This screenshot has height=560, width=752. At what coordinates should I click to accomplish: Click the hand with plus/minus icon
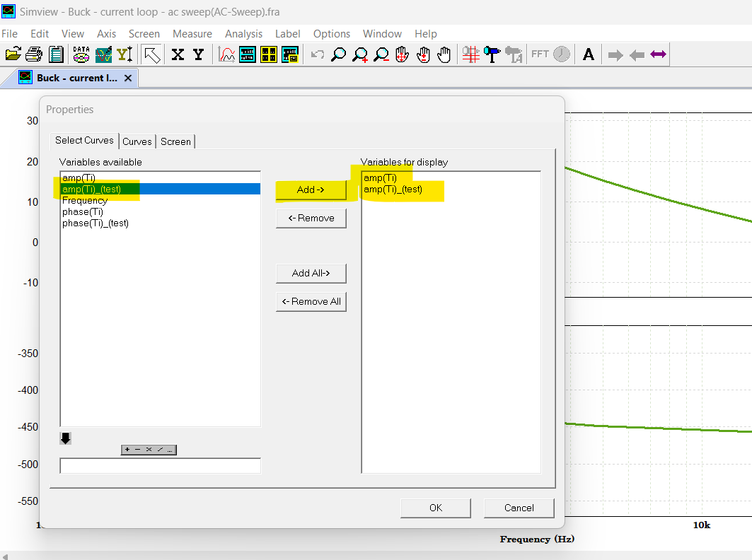[x=424, y=54]
